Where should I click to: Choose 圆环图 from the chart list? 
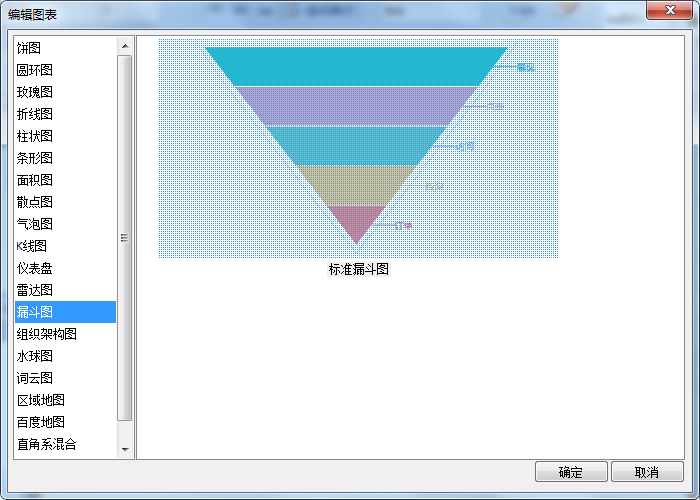pos(35,70)
